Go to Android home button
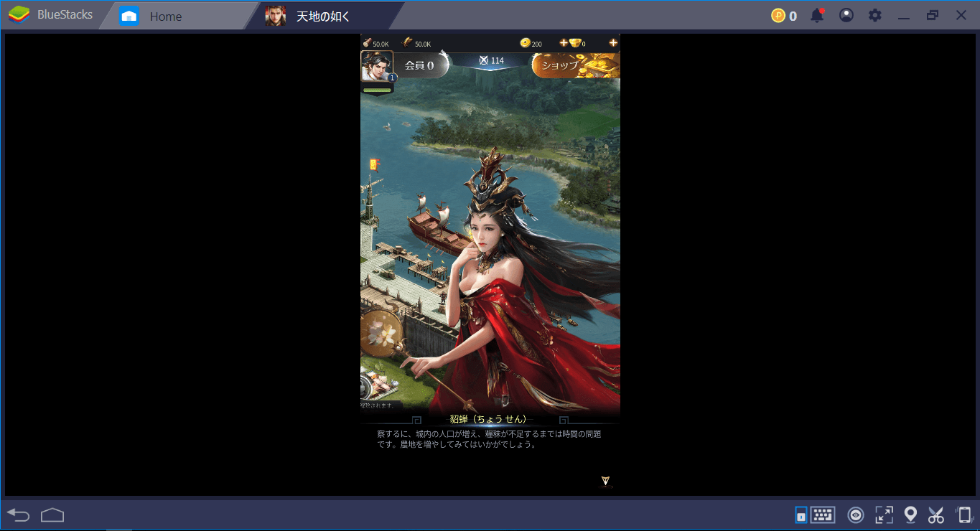 (x=52, y=514)
